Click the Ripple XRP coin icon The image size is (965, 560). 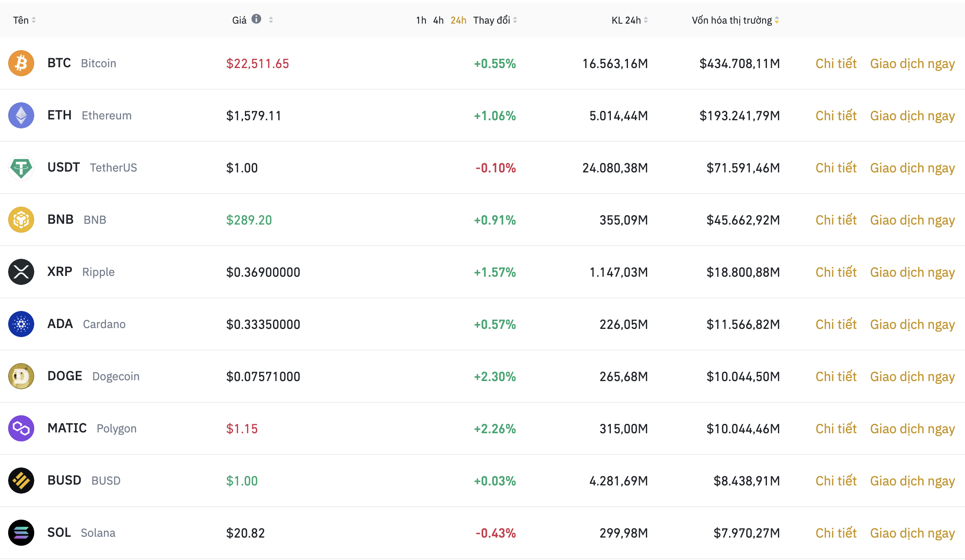[x=21, y=272]
